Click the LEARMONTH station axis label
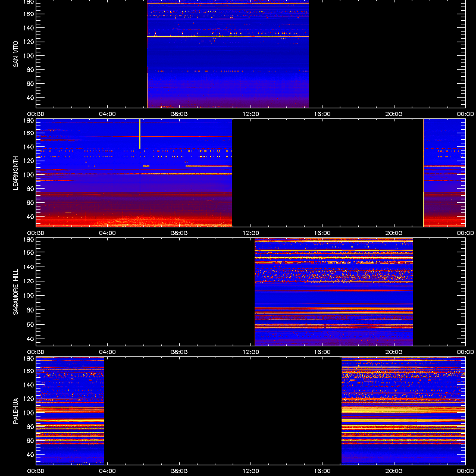Image resolution: width=476 pixels, height=476 pixels. pos(15,173)
